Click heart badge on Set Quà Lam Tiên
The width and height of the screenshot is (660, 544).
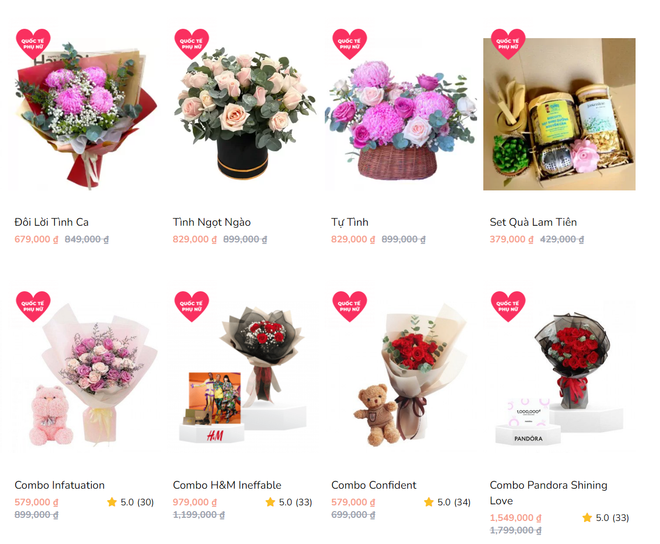click(x=508, y=44)
